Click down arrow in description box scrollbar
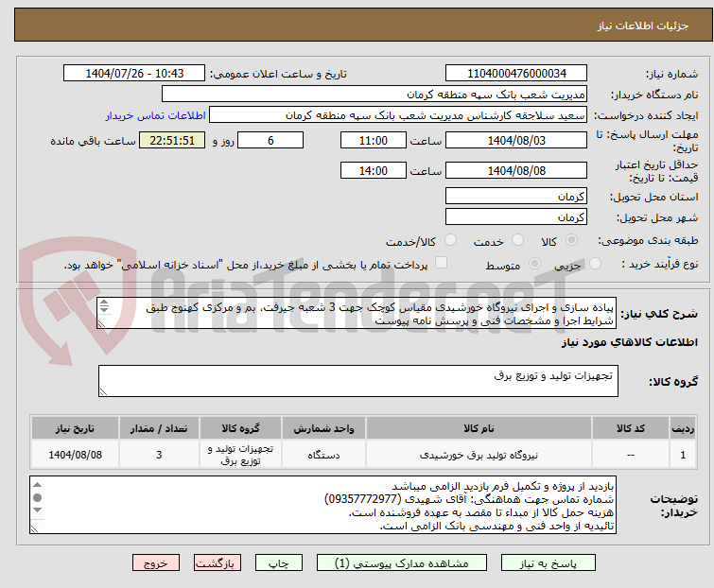This screenshot has height=588, width=714. pos(104,309)
